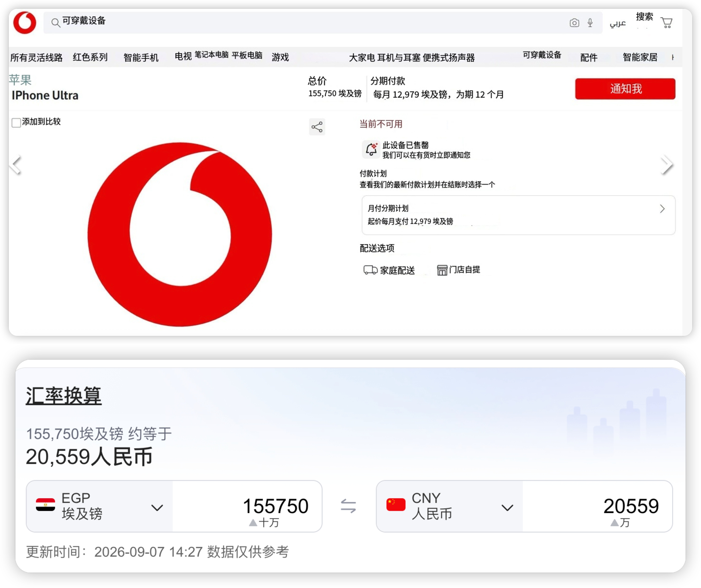Image resolution: width=701 pixels, height=588 pixels.
Task: Click 查看我们的最新付款计划并在结账时选择一个 text
Action: (x=427, y=185)
